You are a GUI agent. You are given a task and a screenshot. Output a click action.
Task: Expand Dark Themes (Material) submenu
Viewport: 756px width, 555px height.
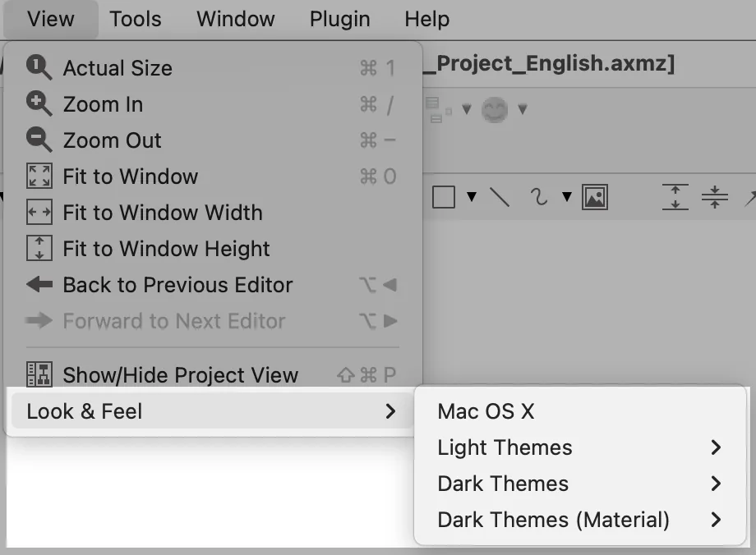[580, 520]
